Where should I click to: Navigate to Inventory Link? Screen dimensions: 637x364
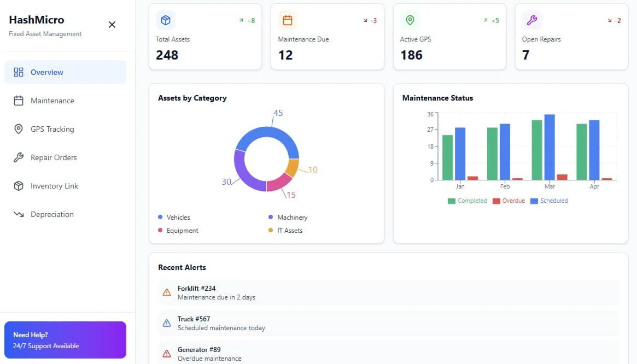66,186
